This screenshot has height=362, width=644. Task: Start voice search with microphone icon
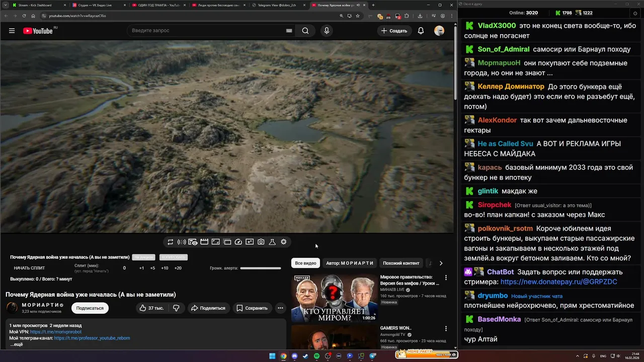327,31
